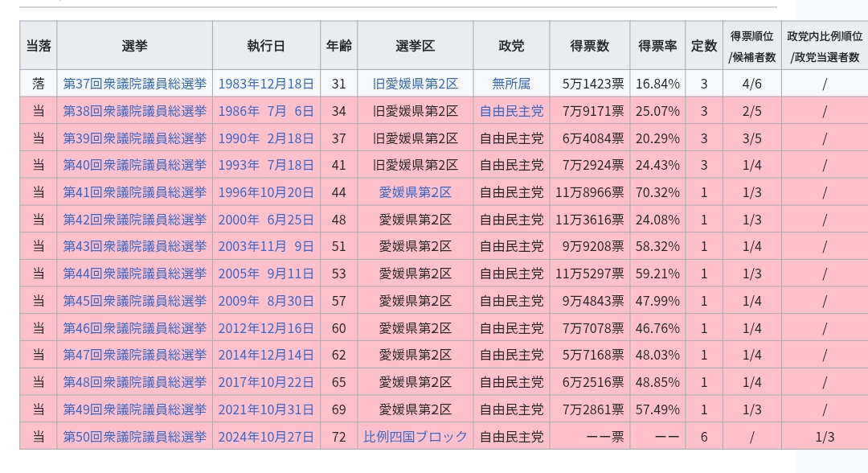
Task: Open the 第40回衆議院議員総選挙 link
Action: 134,165
